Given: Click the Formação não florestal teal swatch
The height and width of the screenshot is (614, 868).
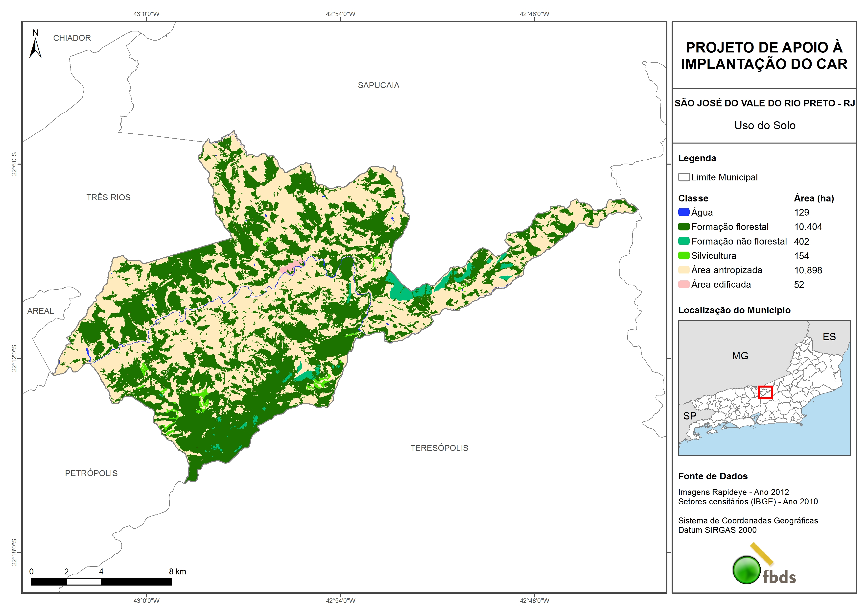Looking at the screenshot, I should coord(683,241).
